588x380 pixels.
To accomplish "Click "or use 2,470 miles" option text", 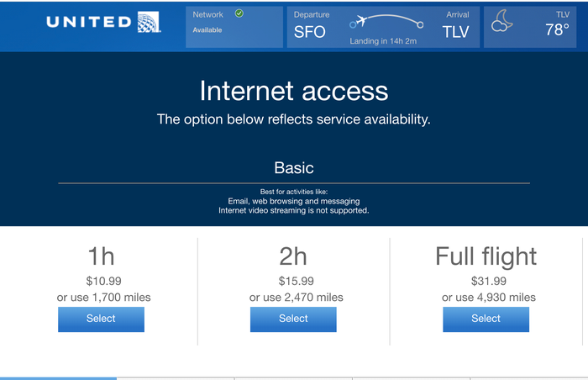I will pyautogui.click(x=297, y=297).
